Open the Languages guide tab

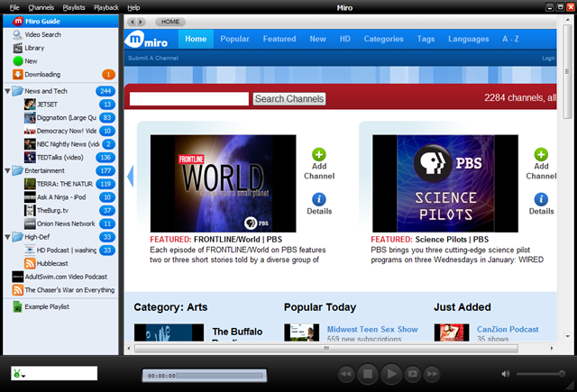[469, 39]
